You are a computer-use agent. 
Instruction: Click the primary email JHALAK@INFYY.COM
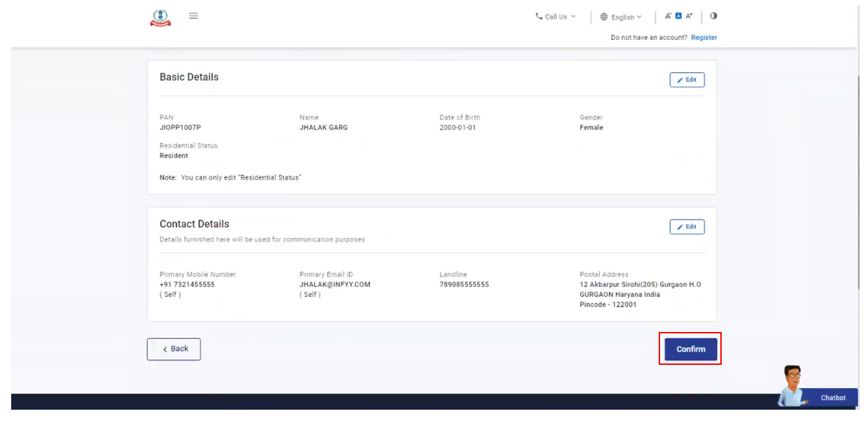[x=335, y=285]
